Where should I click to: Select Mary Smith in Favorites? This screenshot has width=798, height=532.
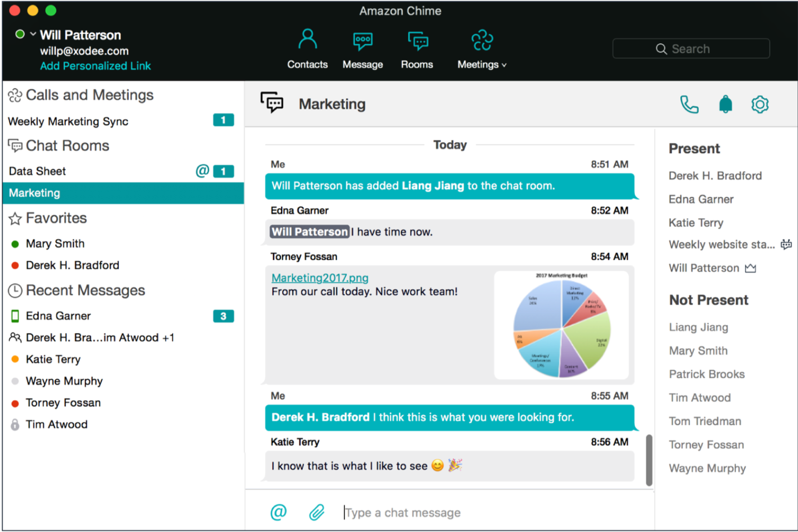click(x=55, y=244)
